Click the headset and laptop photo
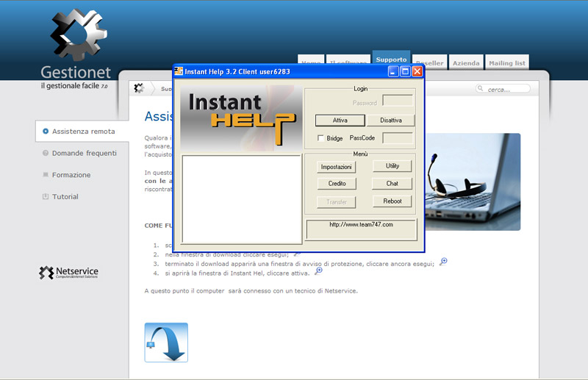The image size is (588, 380). [x=473, y=182]
